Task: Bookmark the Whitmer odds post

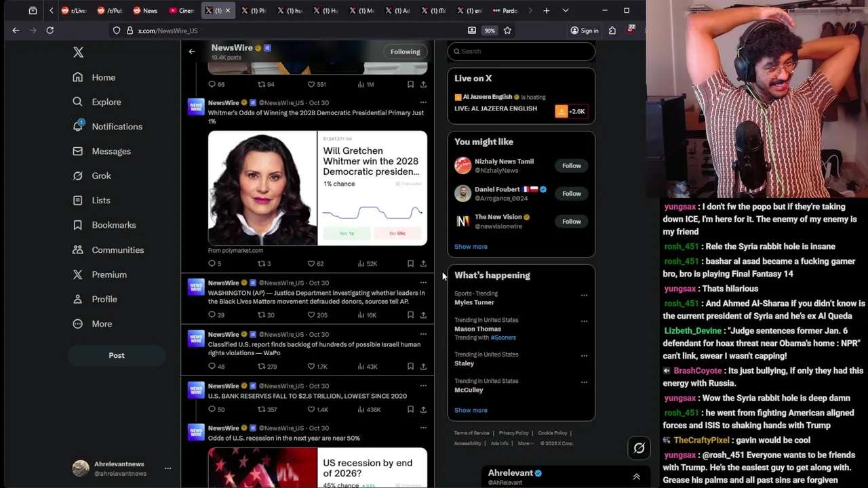Action: [x=410, y=264]
